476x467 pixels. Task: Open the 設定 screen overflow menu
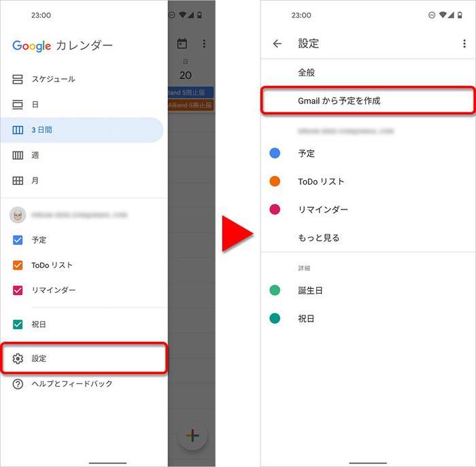point(464,44)
